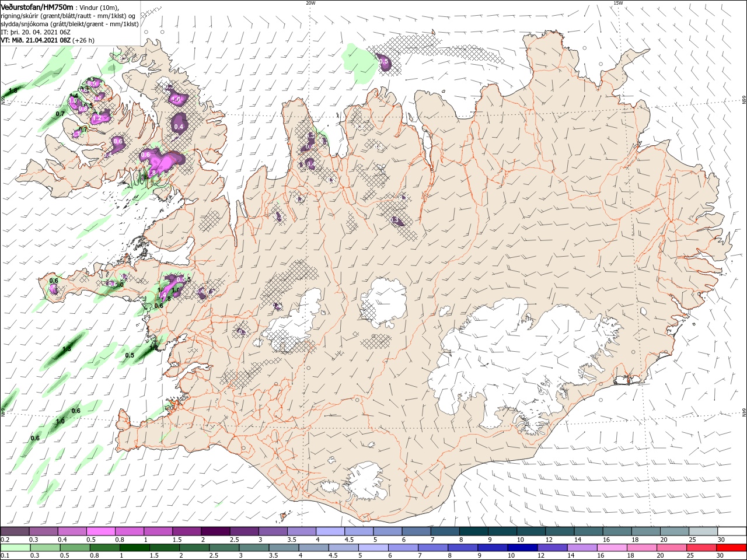Pick top-row legend swatch between 2 and 2.5
The height and width of the screenshot is (560, 747).
pyautogui.click(x=215, y=531)
